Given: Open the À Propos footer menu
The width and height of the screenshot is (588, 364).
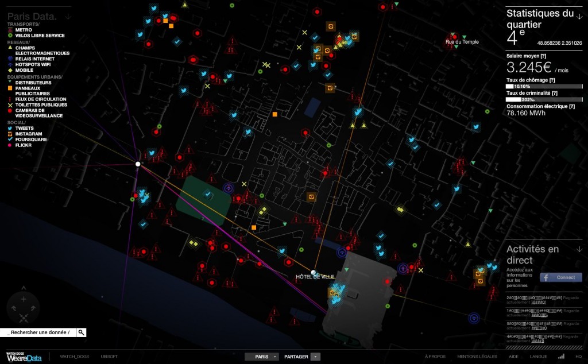Looking at the screenshot, I should (436, 357).
